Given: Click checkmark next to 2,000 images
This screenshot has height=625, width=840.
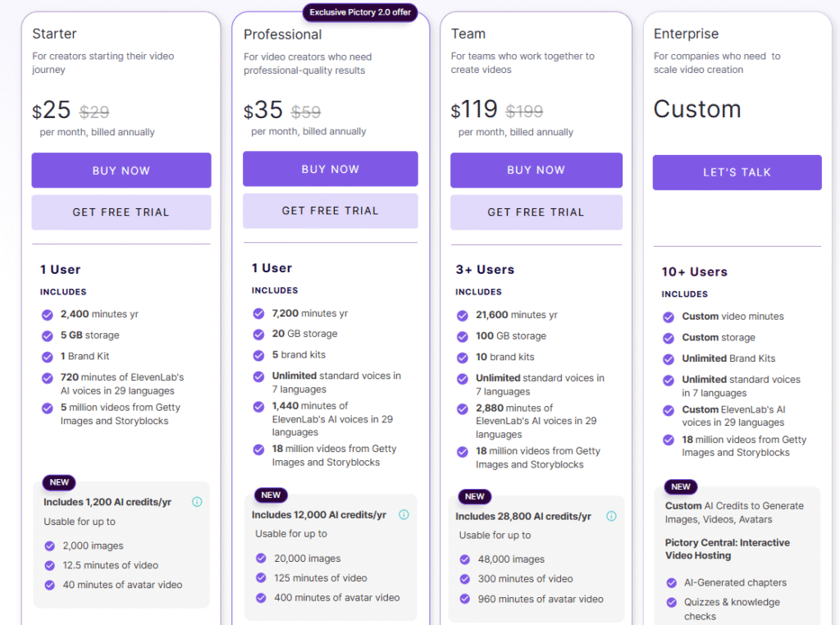Looking at the screenshot, I should 50,545.
